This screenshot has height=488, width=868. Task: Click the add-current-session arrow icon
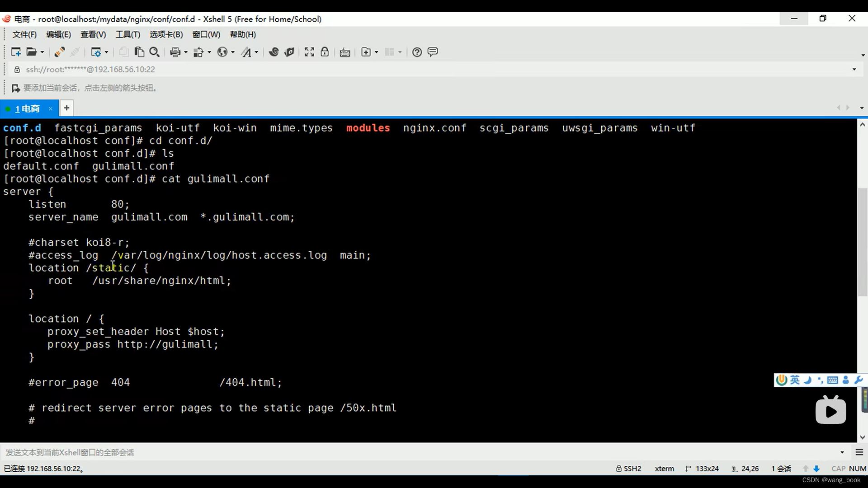(x=16, y=88)
